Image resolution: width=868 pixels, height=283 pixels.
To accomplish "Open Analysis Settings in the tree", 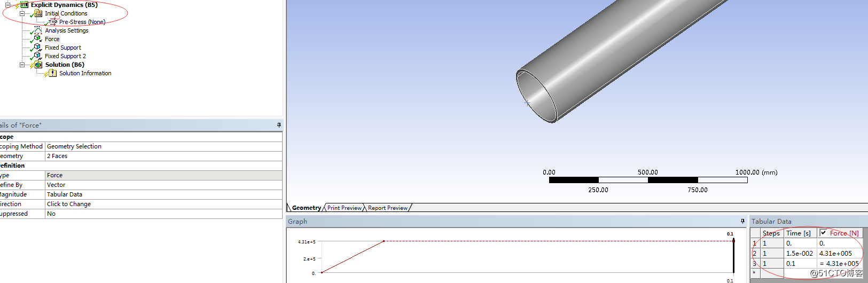I will pyautogui.click(x=67, y=30).
